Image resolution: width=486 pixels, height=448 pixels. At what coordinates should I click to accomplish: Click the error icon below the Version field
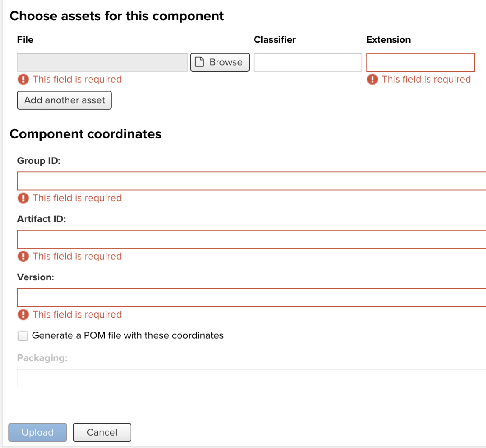pyautogui.click(x=23, y=314)
